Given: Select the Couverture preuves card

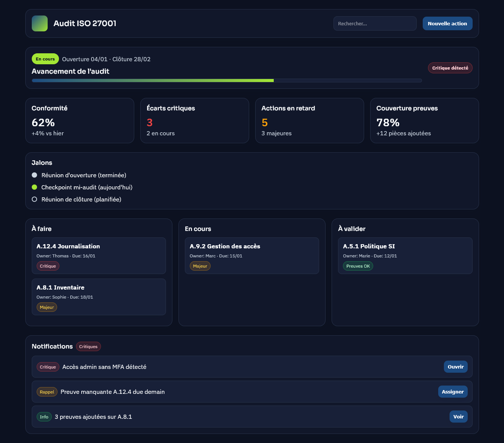Looking at the screenshot, I should (x=424, y=121).
